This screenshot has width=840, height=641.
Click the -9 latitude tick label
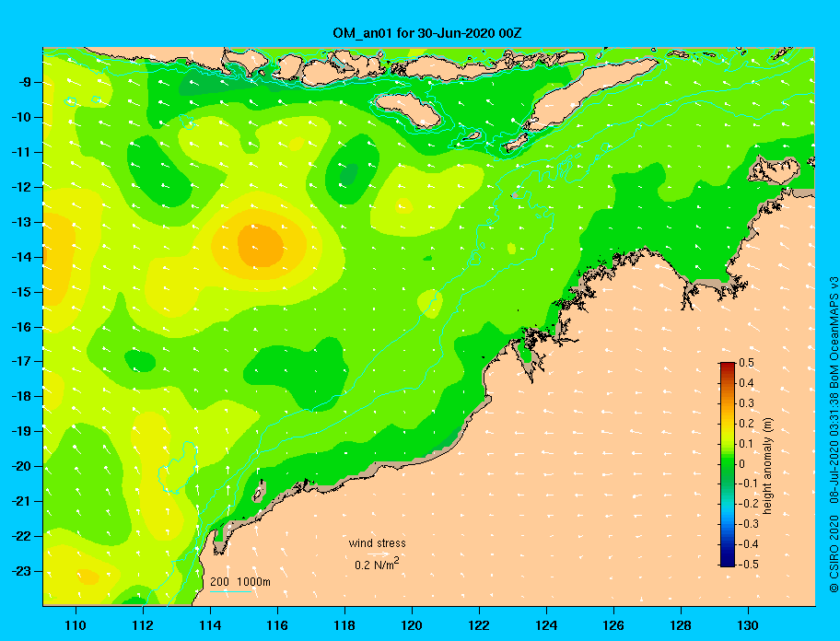click(x=25, y=83)
